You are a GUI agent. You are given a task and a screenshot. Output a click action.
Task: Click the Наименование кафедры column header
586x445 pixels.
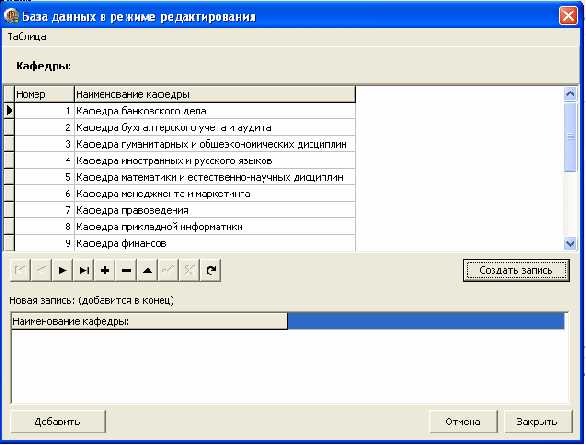(215, 94)
